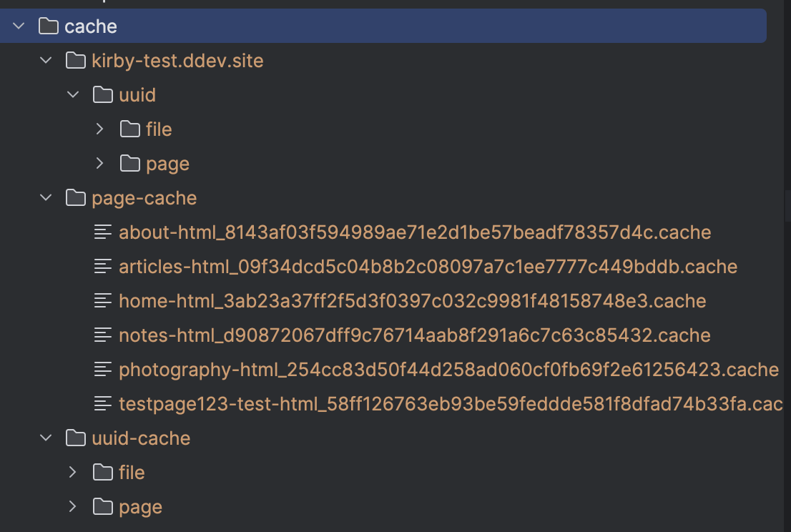Collapse the cache folder chevron

click(x=19, y=26)
